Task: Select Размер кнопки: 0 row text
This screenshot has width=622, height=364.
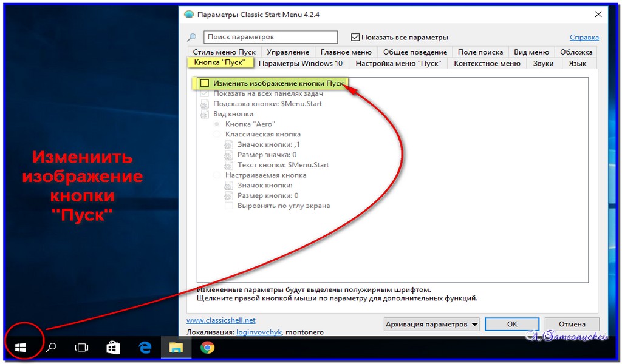Action: point(268,196)
